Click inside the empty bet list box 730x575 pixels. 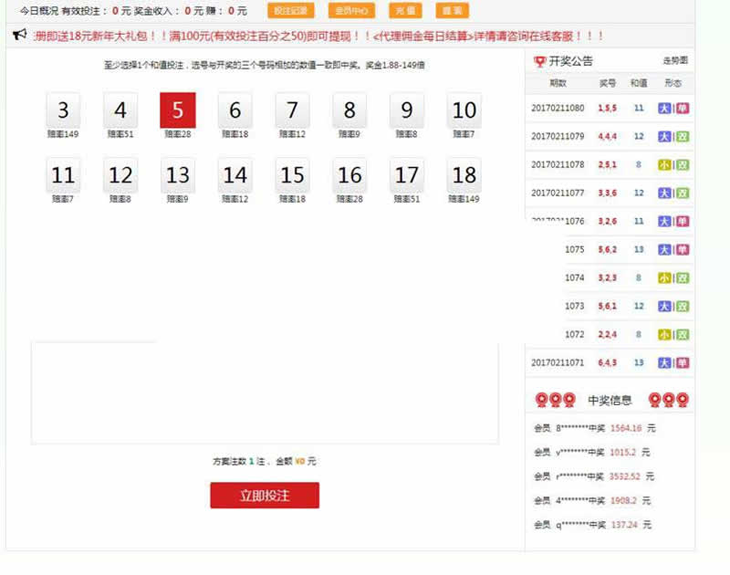[264, 395]
